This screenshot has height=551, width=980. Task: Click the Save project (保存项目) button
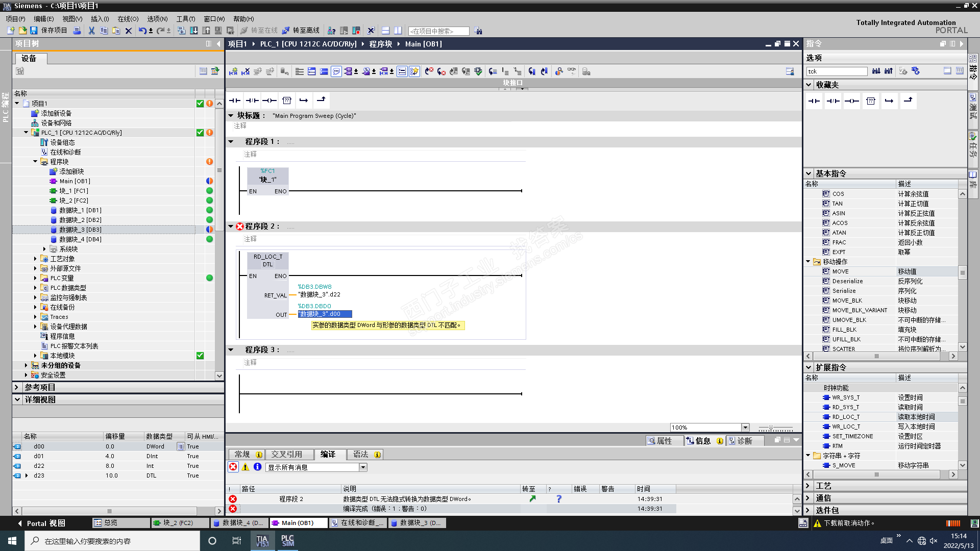48,31
